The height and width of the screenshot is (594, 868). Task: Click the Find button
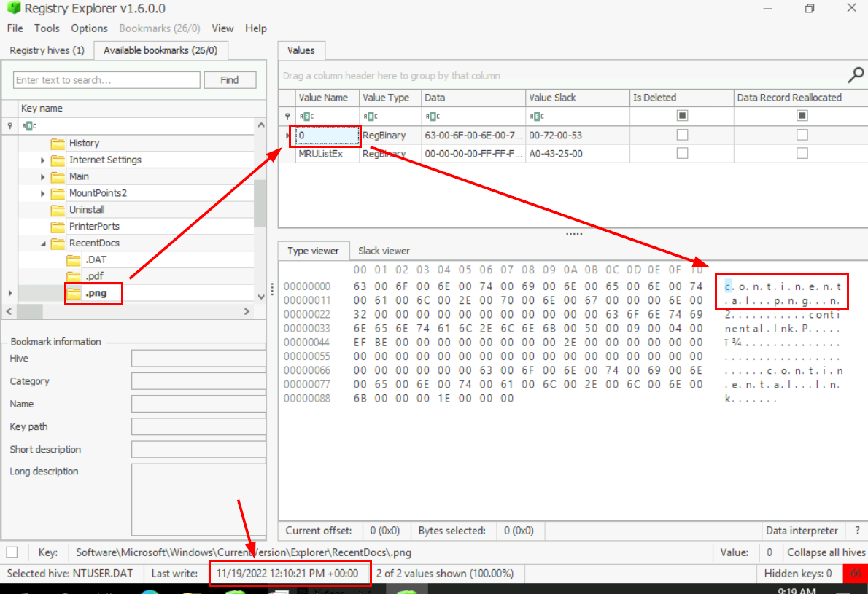[x=230, y=80]
